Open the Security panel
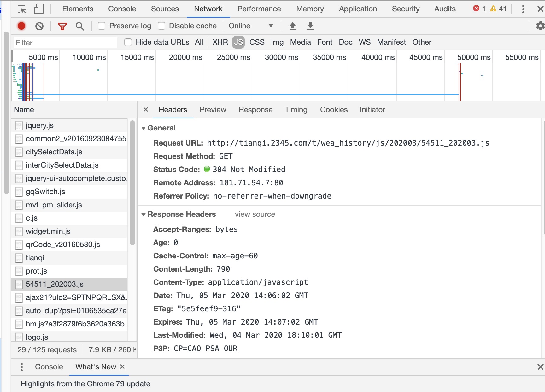The height and width of the screenshot is (392, 545). [406, 9]
